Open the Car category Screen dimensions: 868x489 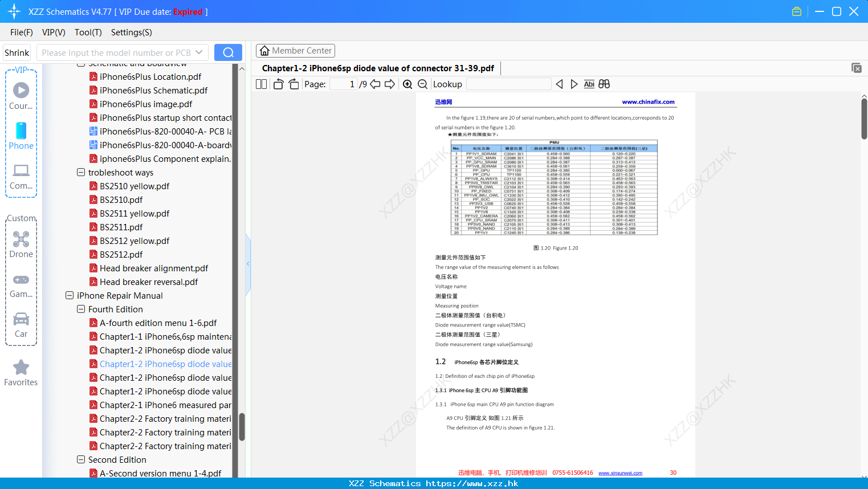click(x=21, y=325)
